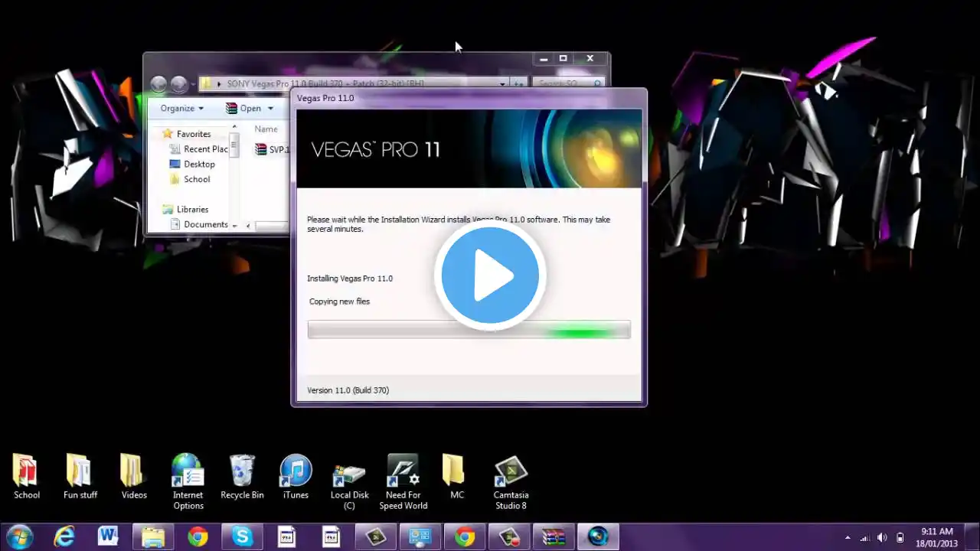
Task: Open the Videos folder on the desktop
Action: [x=134, y=476]
